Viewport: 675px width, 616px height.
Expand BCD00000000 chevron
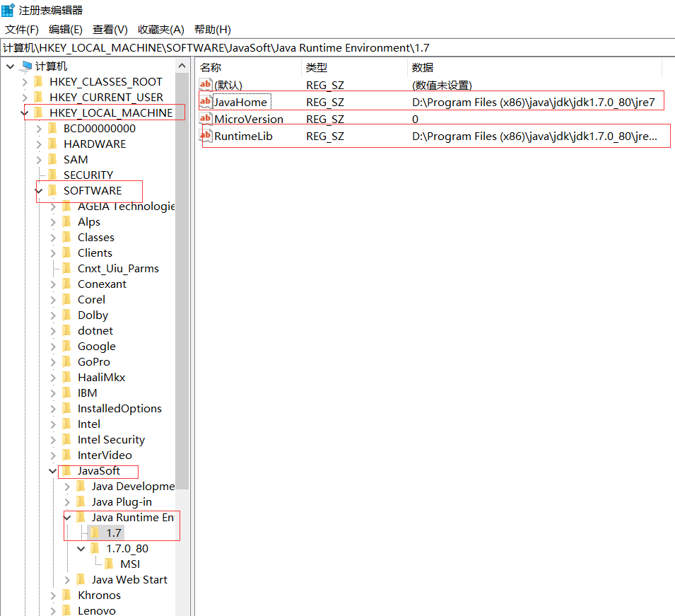[39, 129]
